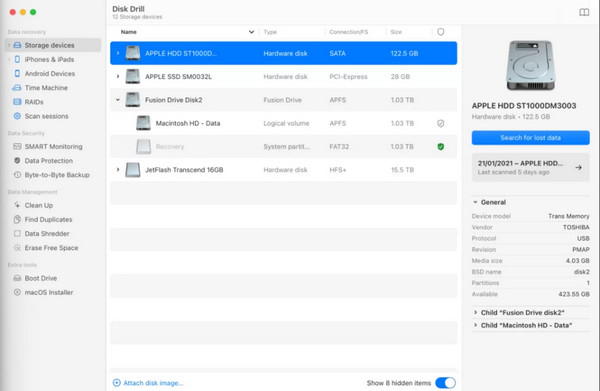
Task: Select the Recovery partition name
Action: click(x=170, y=147)
